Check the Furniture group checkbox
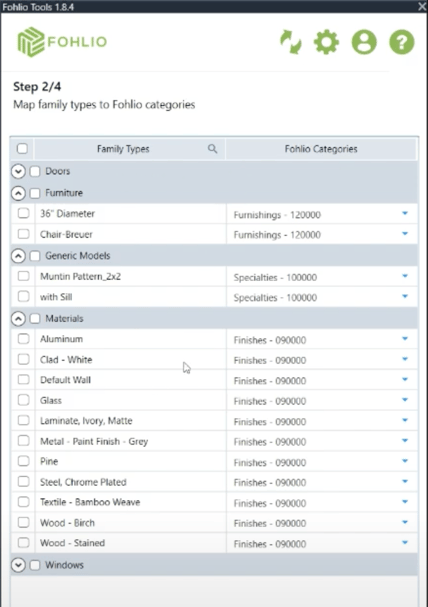This screenshot has width=428, height=607. click(x=35, y=193)
